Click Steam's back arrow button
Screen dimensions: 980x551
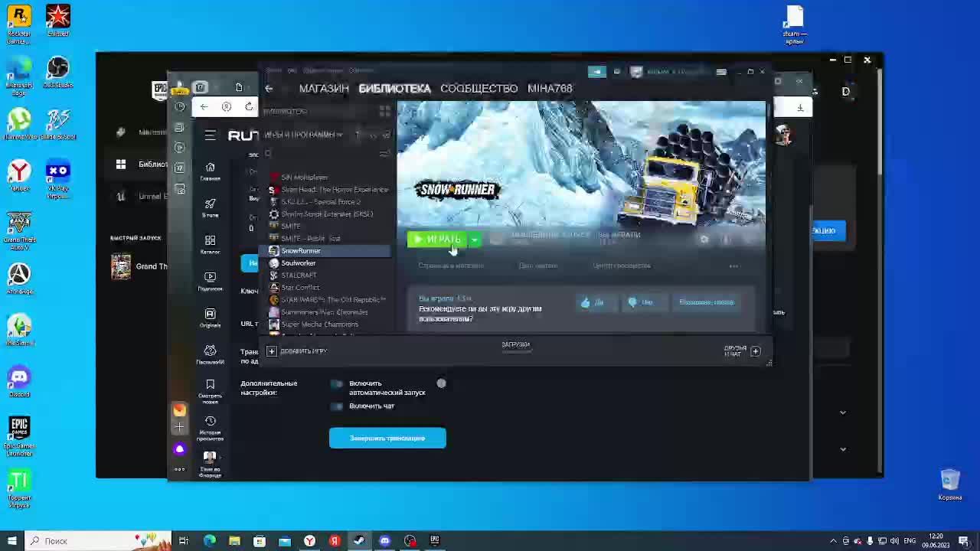[x=269, y=88]
